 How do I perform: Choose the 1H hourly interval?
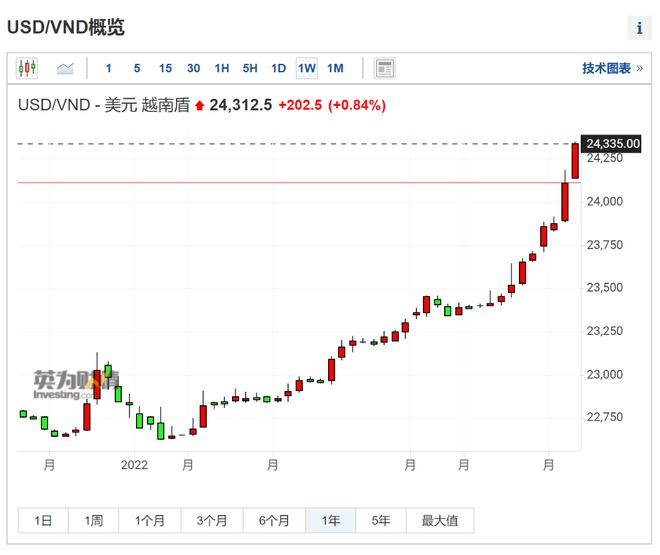click(x=222, y=68)
